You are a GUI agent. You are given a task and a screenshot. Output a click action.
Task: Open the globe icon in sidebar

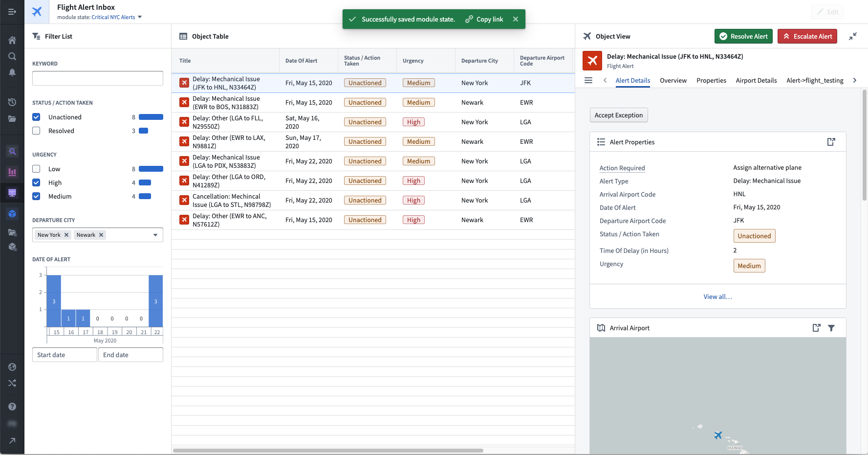12,367
